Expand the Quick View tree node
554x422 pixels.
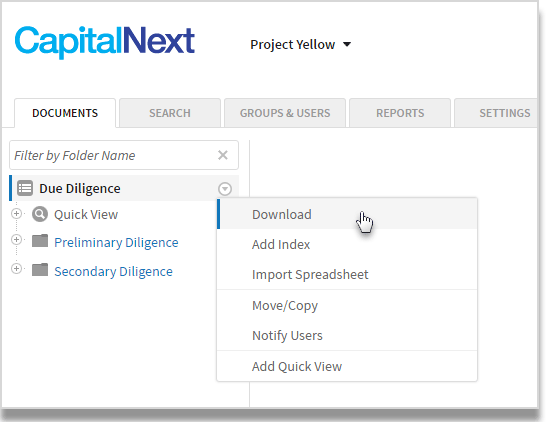[x=16, y=213]
